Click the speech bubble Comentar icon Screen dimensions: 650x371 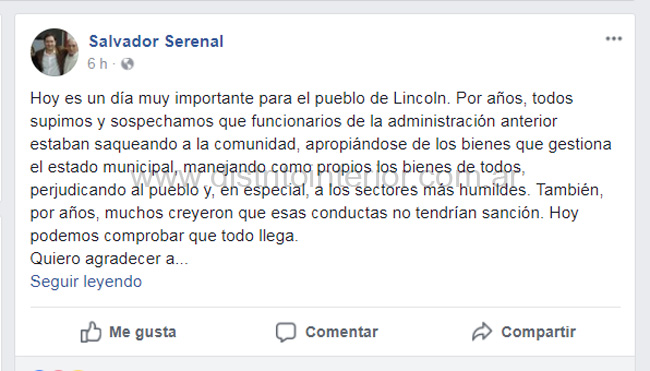(286, 332)
